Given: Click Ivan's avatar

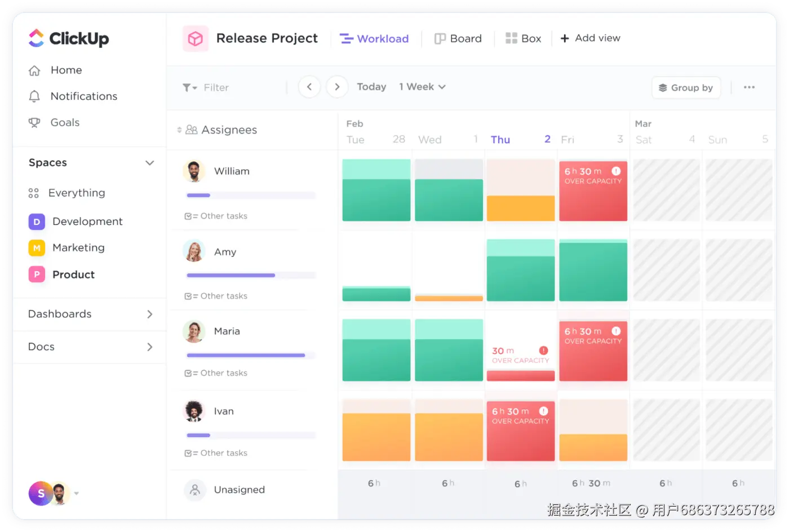Looking at the screenshot, I should 194,411.
